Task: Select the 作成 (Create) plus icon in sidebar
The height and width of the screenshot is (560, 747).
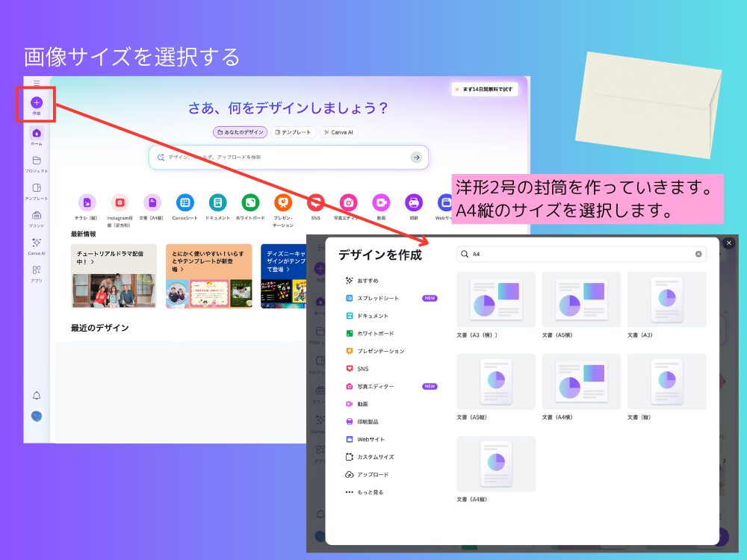Action: click(37, 102)
